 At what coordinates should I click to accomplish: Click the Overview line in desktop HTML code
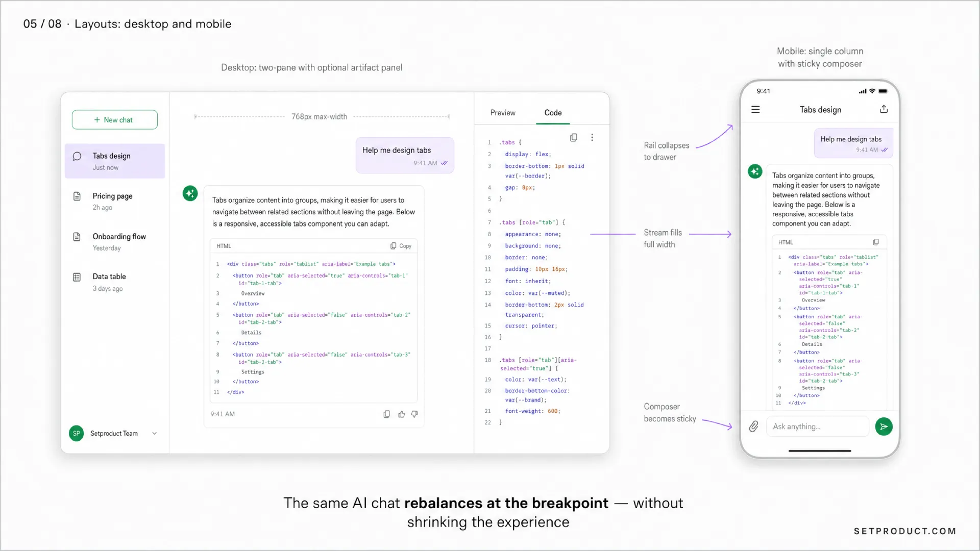(253, 294)
